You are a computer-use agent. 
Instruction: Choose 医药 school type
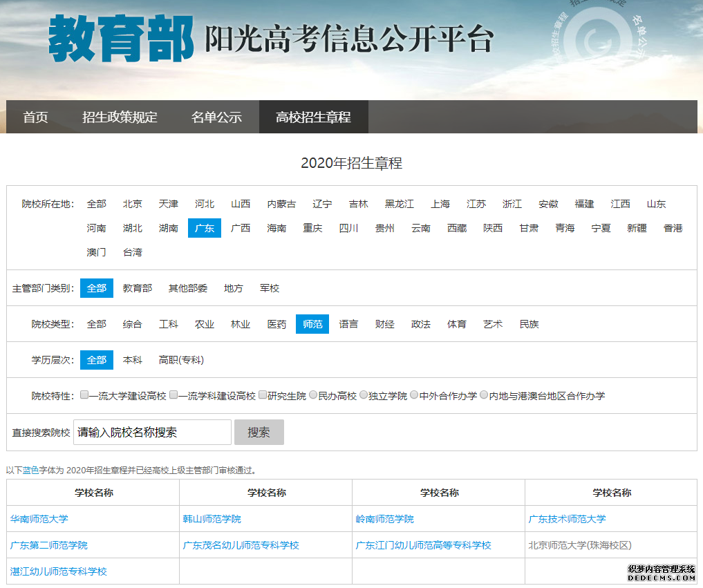[x=276, y=324]
